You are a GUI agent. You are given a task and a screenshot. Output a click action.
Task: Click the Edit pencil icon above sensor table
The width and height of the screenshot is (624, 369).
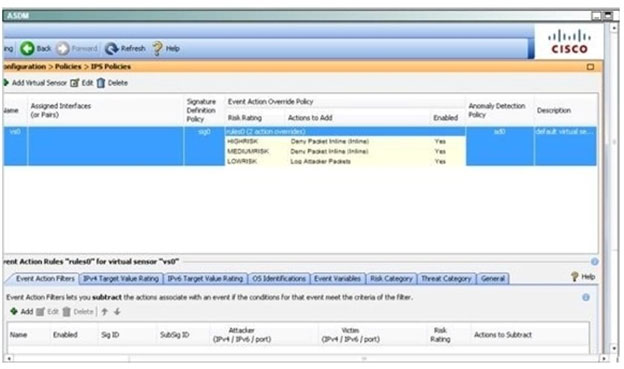75,83
